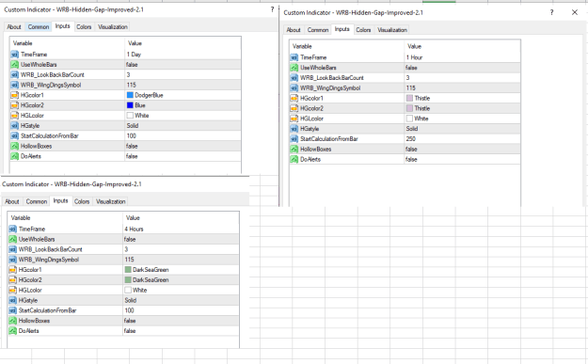Open the About tab in 1 Day dialog
The image size is (588, 364).
tap(14, 27)
